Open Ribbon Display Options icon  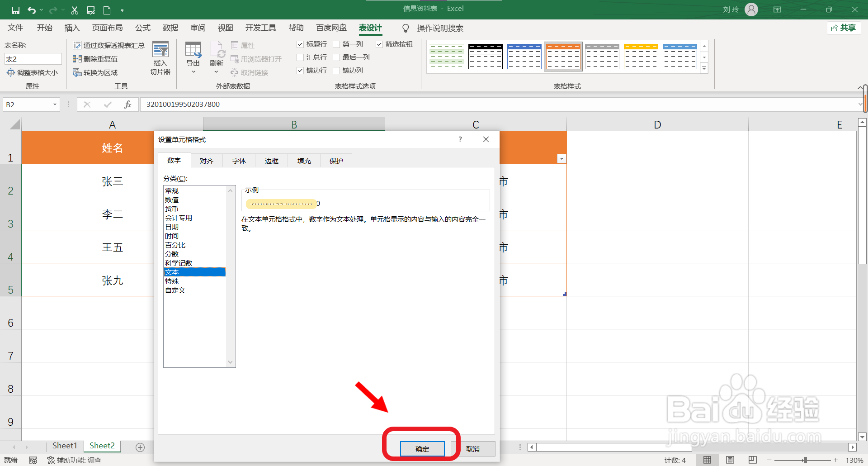point(778,10)
